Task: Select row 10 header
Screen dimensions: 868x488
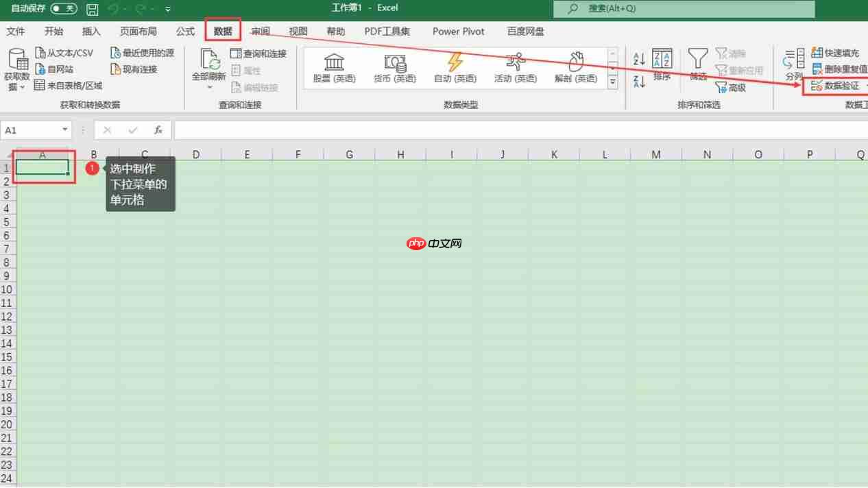Action: 8,289
